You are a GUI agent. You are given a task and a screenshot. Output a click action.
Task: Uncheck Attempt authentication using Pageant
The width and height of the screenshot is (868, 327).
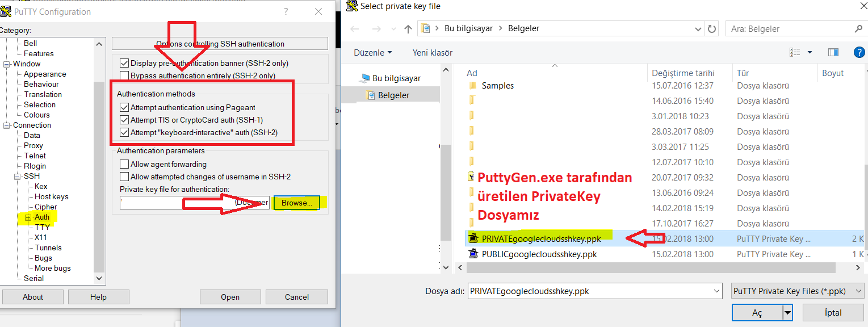coord(124,107)
